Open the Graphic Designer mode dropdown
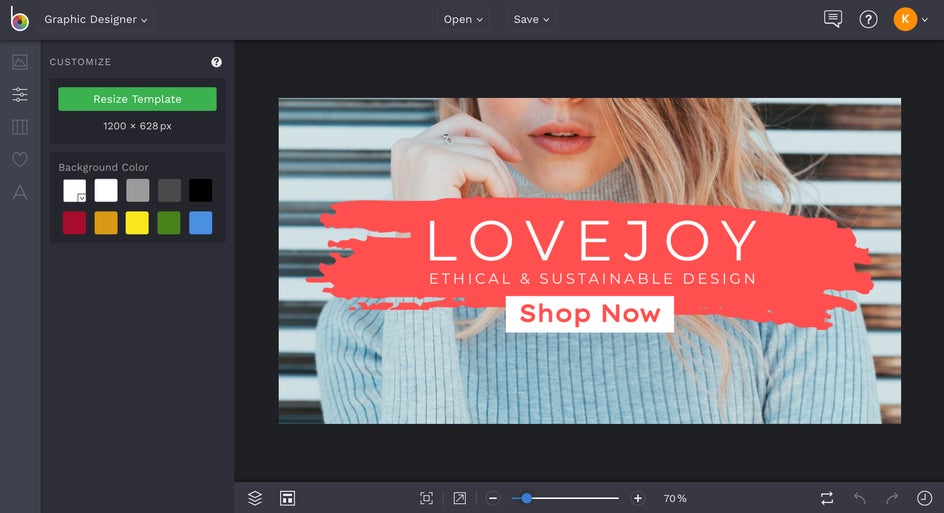This screenshot has width=944, height=513. [x=96, y=19]
